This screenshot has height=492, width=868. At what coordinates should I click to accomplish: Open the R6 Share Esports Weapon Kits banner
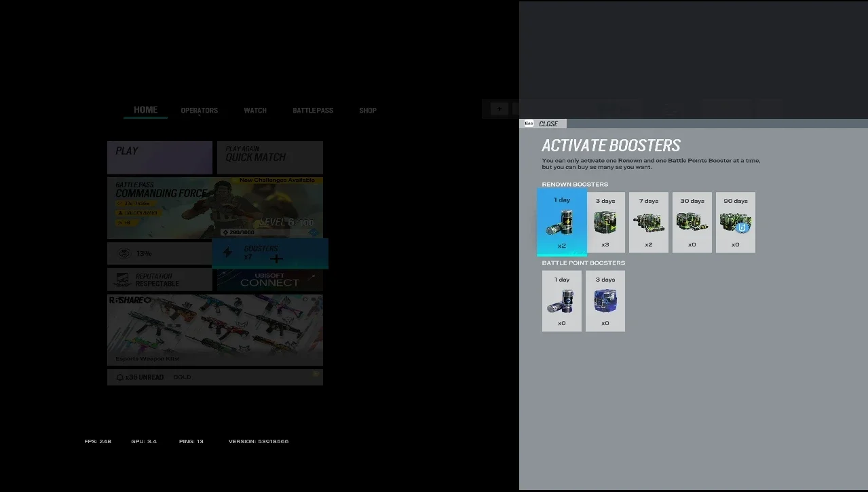(215, 330)
